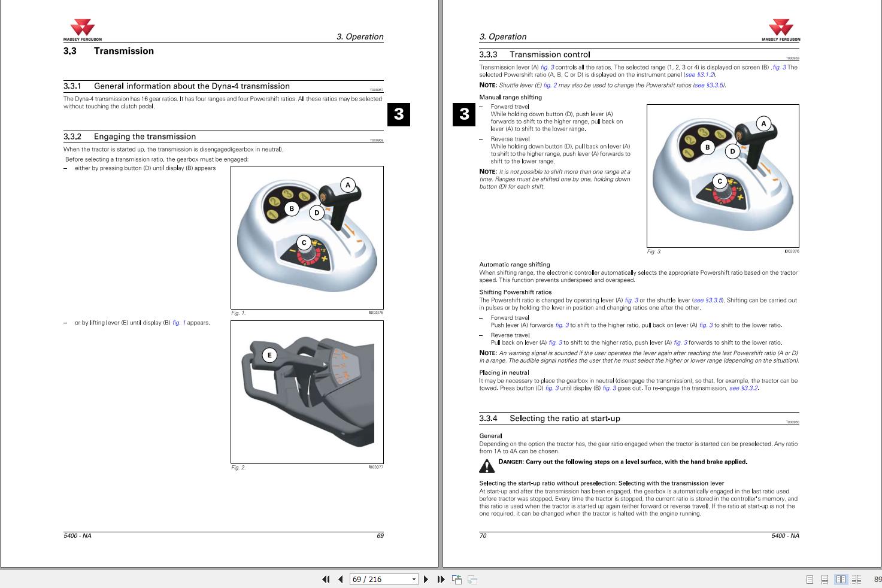Click the '3.3.1 General information about the Dyna-4 transmission' heading
Screen dimensions: 882x588
[x=177, y=86]
